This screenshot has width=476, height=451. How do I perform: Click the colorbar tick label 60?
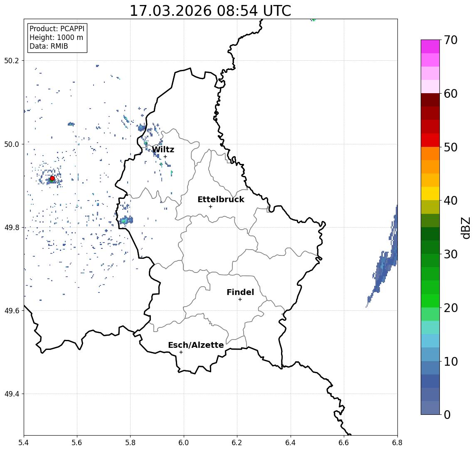coord(451,94)
